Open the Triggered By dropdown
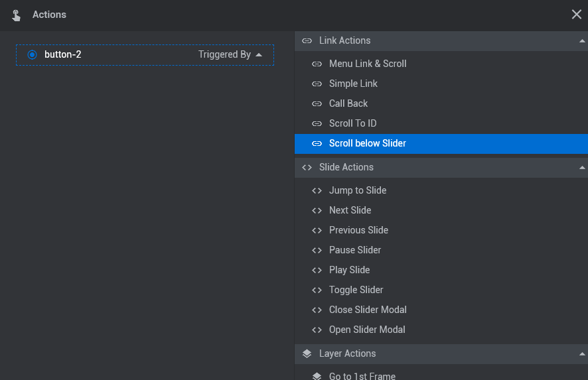This screenshot has height=380, width=588. tap(230, 55)
